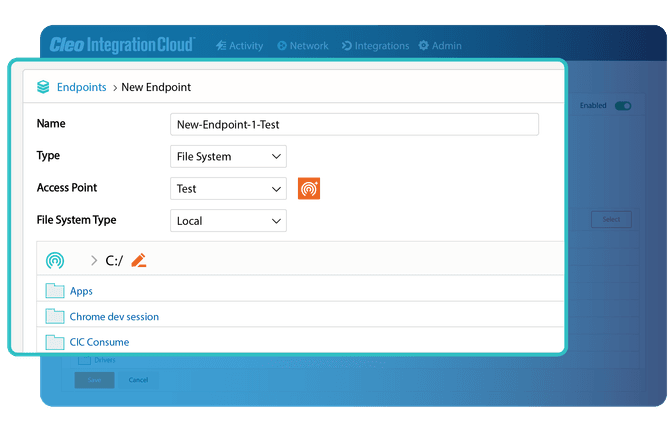This screenshot has height=433, width=672.
Task: Toggle the Enabled switch
Action: point(623,105)
